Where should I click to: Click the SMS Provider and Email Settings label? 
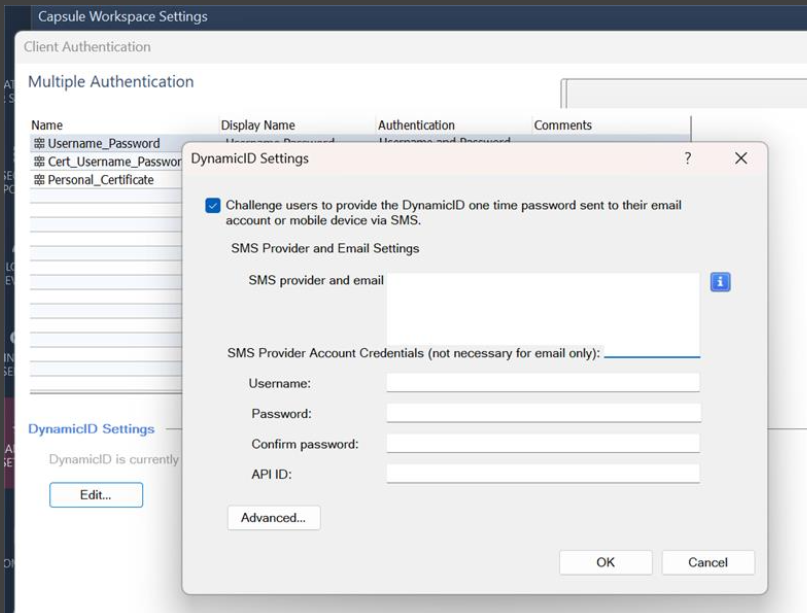point(325,248)
